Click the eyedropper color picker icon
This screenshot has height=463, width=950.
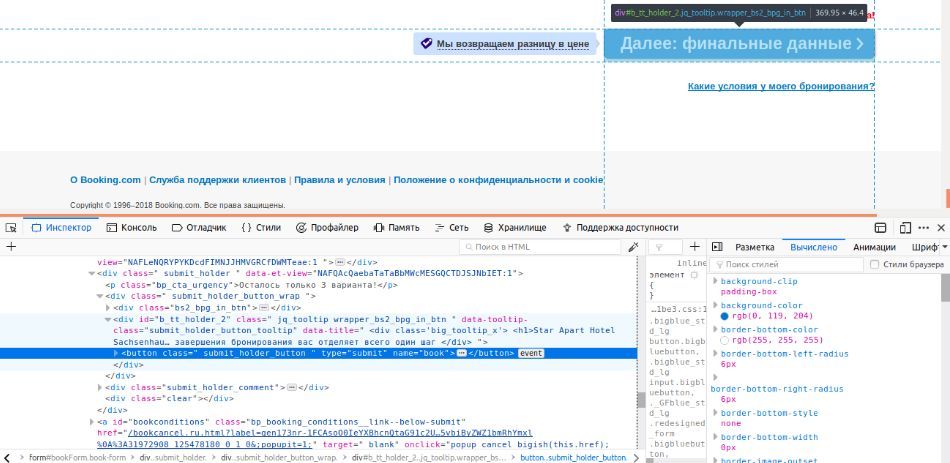(x=633, y=247)
